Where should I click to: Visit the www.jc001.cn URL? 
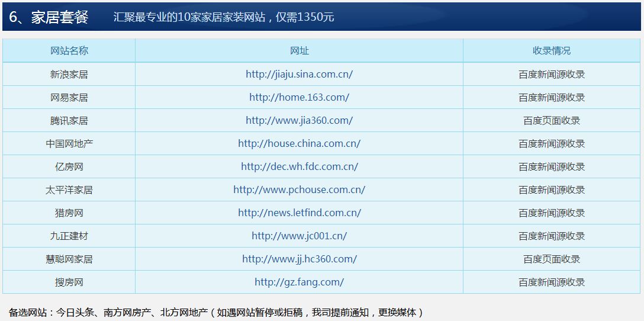pyautogui.click(x=299, y=236)
